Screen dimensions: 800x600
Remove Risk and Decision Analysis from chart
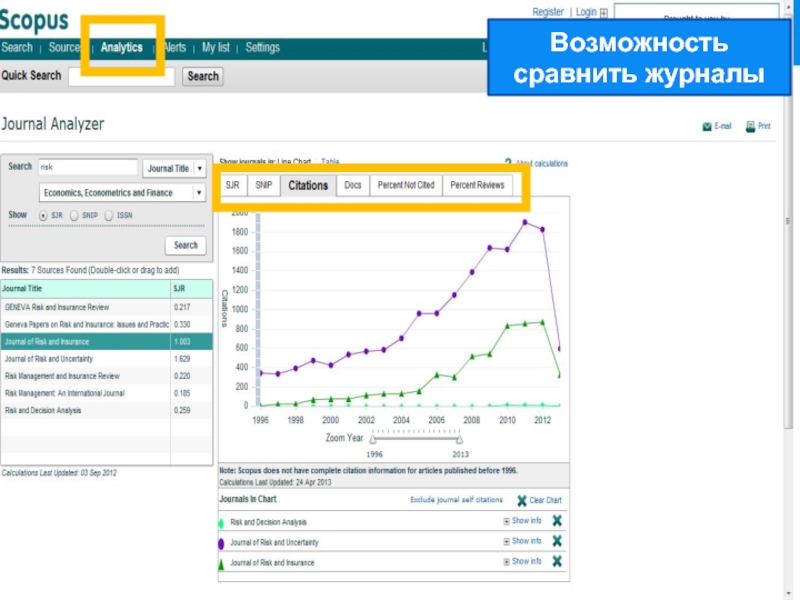tap(557, 521)
